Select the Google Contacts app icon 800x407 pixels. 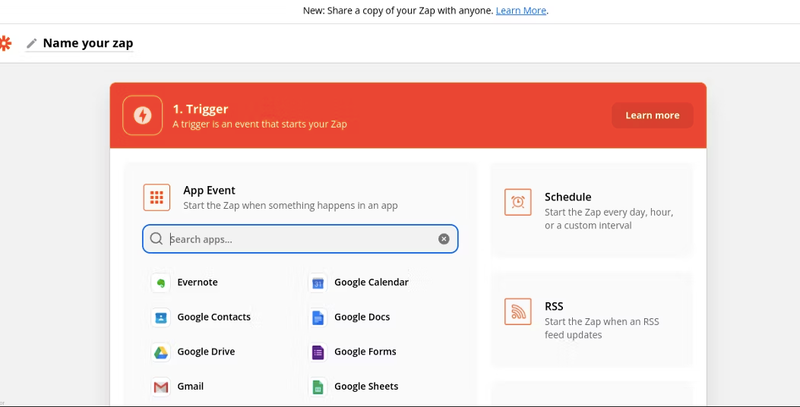[161, 317]
